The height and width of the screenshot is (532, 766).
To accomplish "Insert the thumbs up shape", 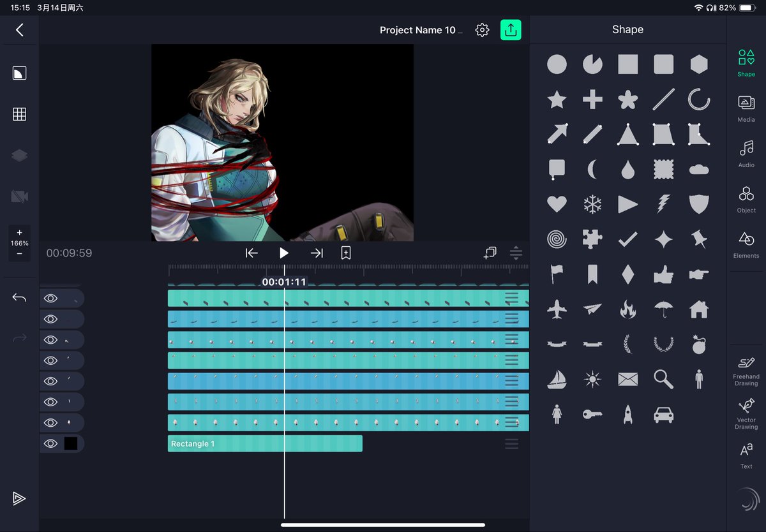I will pyautogui.click(x=664, y=274).
